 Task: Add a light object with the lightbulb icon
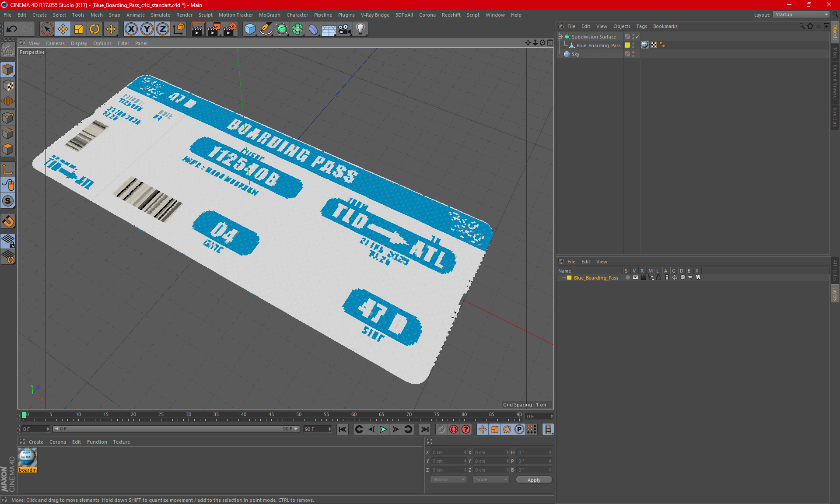click(360, 29)
